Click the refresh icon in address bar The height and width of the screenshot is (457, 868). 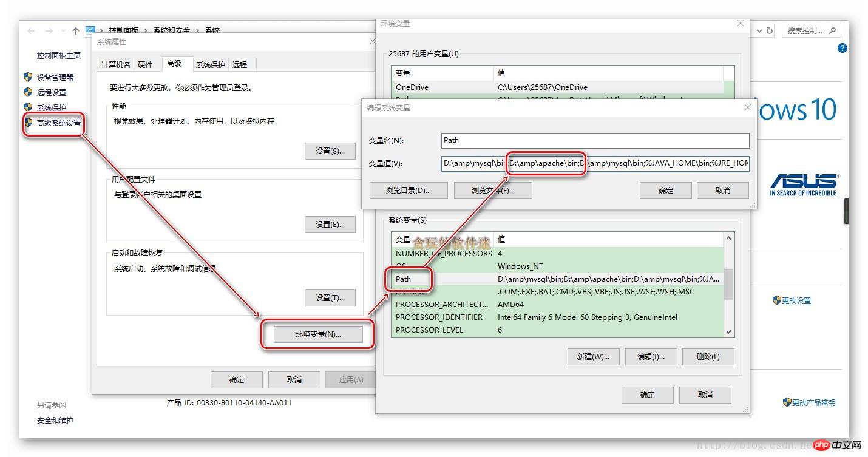[770, 30]
